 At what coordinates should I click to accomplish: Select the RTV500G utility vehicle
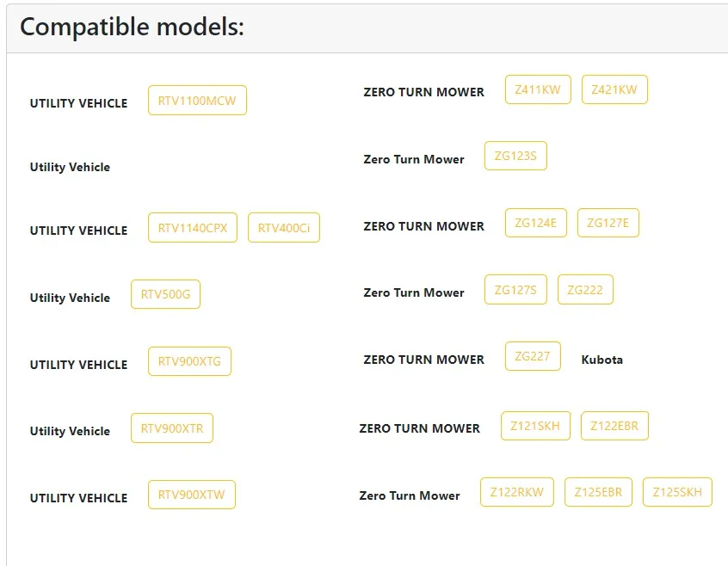[x=166, y=294]
